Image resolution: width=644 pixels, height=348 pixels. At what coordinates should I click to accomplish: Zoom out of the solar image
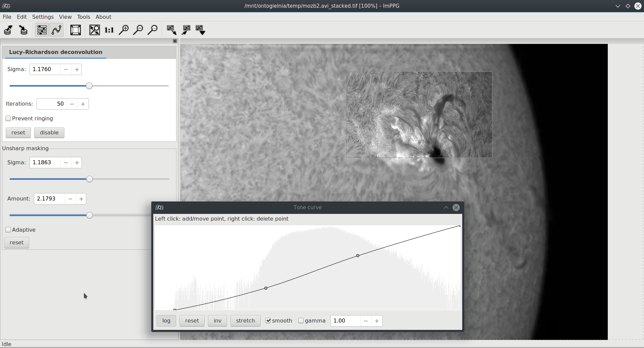coord(138,30)
